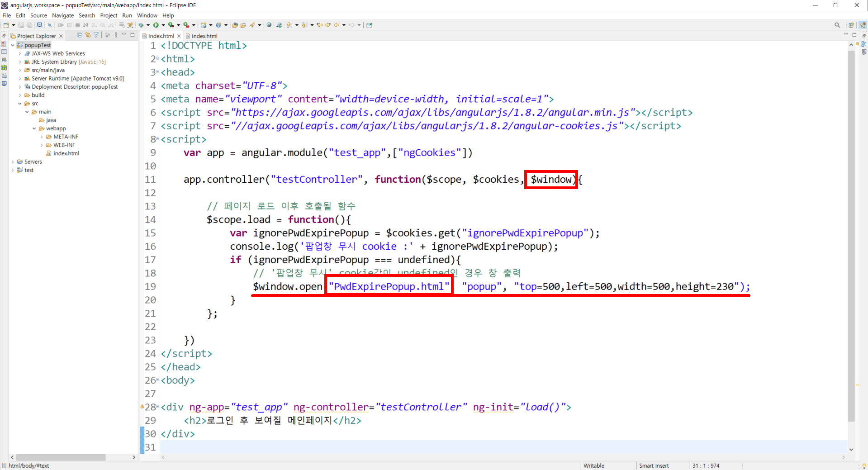868x470 pixels.
Task: Click the Open Task icon
Action: point(243,25)
